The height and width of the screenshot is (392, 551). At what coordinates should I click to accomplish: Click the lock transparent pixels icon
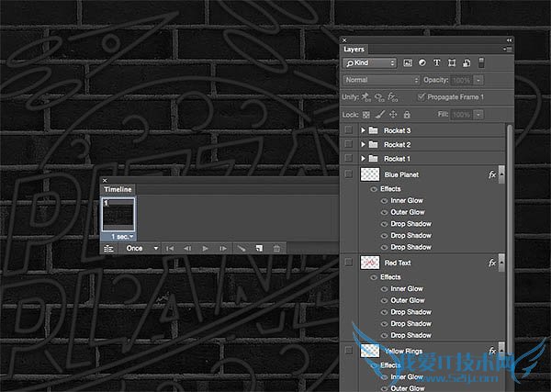pos(365,114)
